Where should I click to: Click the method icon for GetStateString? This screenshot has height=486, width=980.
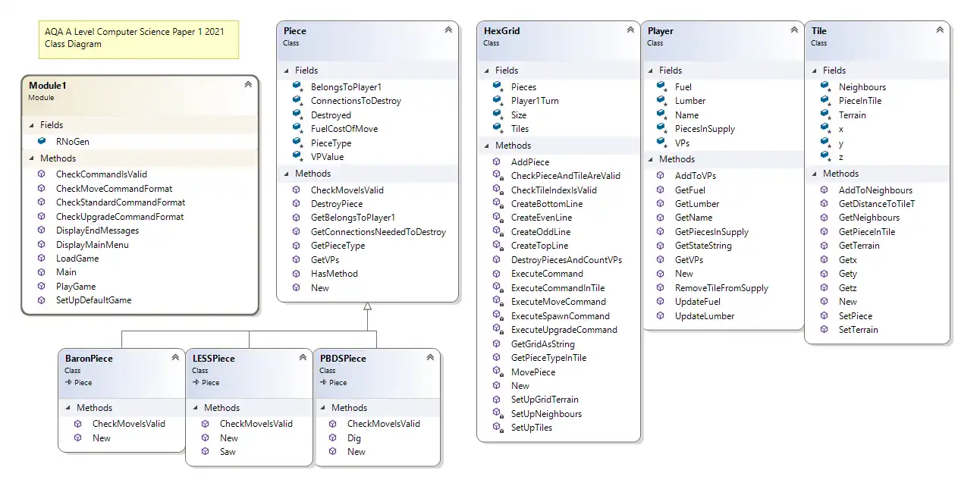661,245
